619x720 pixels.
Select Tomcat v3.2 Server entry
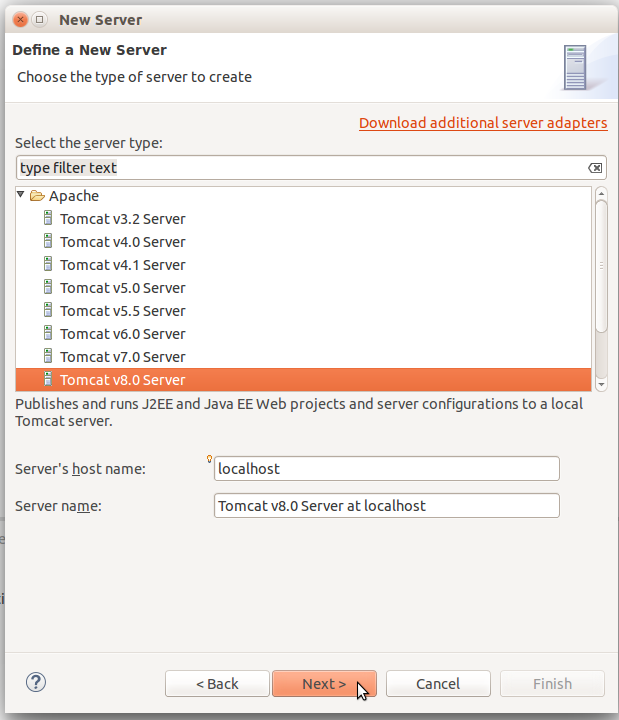[x=304, y=219]
